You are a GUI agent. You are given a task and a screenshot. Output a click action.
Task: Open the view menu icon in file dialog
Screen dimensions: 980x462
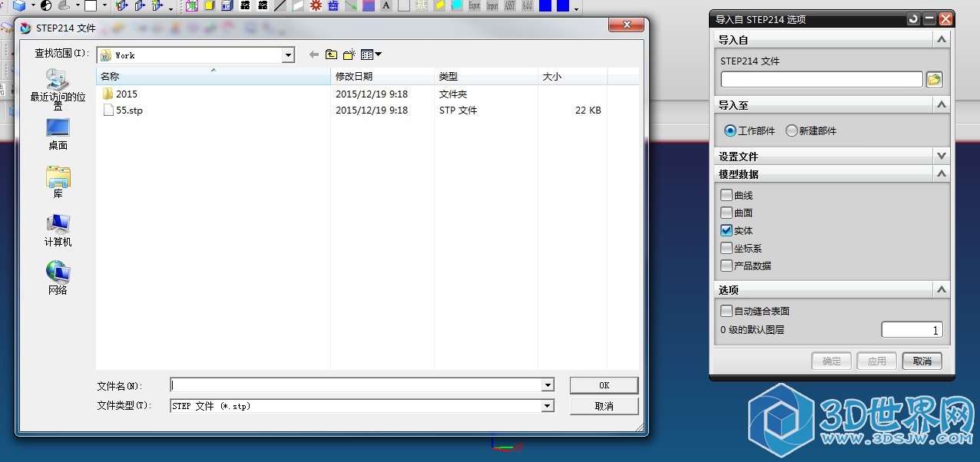point(371,54)
